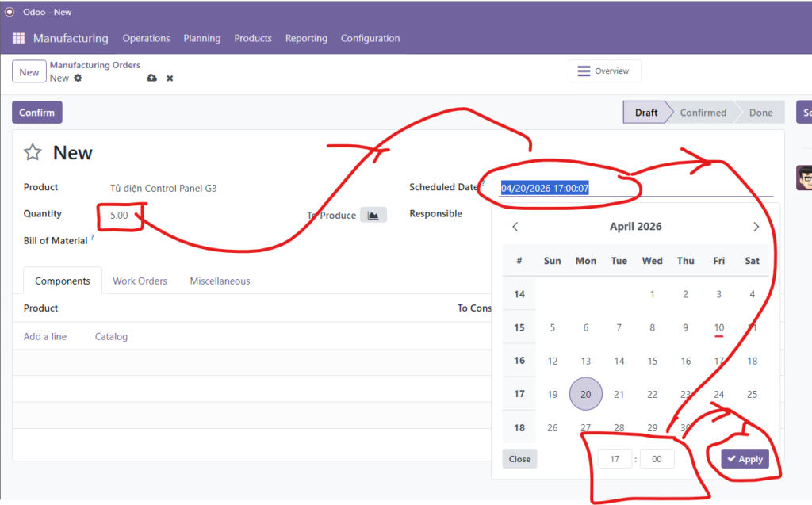
Task: Go to previous month in calendar
Action: (515, 227)
